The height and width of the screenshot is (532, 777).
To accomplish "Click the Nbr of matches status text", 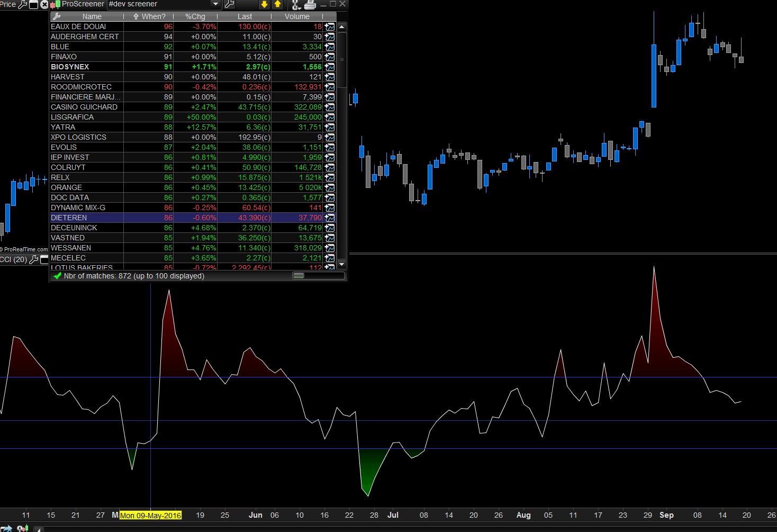I will 134,276.
